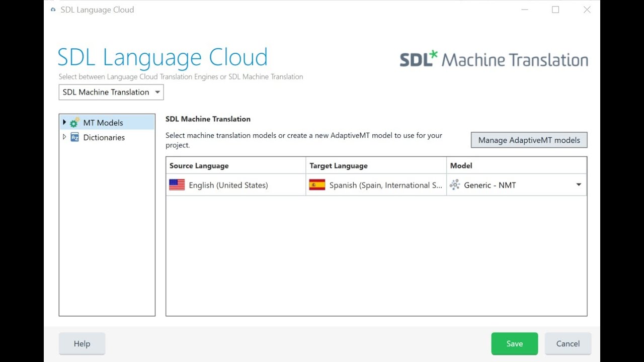Click the SDL Machine Translation logo
The height and width of the screenshot is (362, 644).
tap(494, 59)
